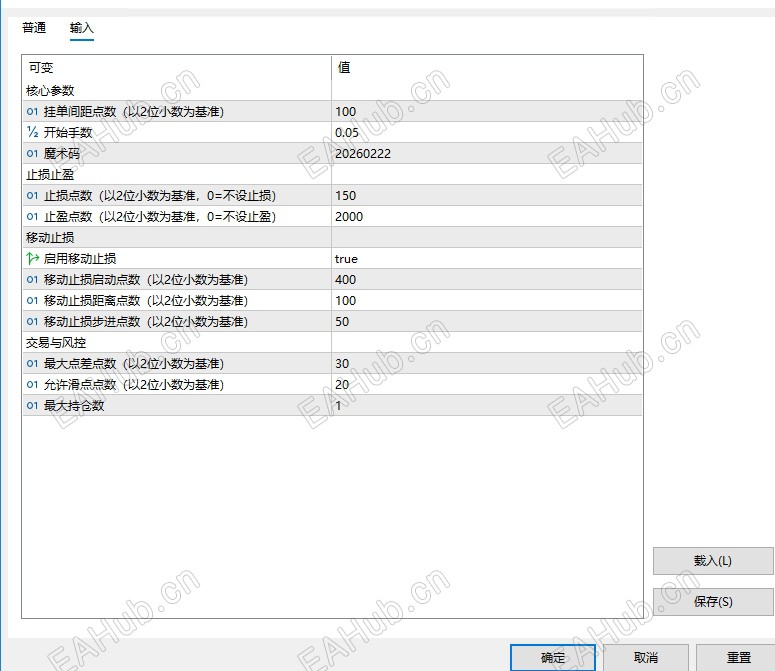The width and height of the screenshot is (775, 671).
Task: Click the 取消 button
Action: tap(646, 658)
